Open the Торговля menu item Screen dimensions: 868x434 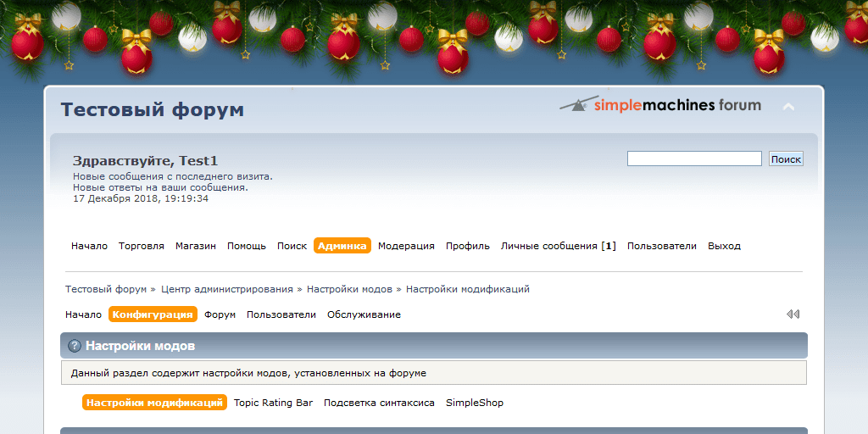142,246
